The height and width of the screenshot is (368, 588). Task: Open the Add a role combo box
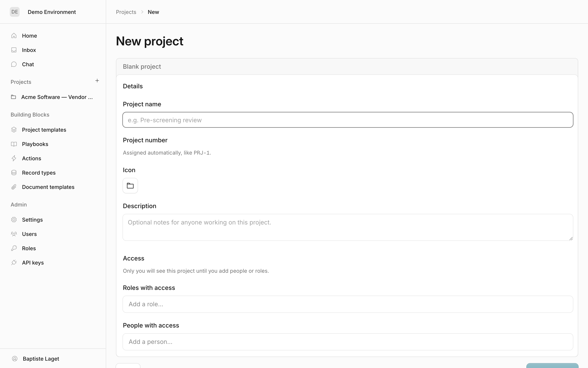348,304
